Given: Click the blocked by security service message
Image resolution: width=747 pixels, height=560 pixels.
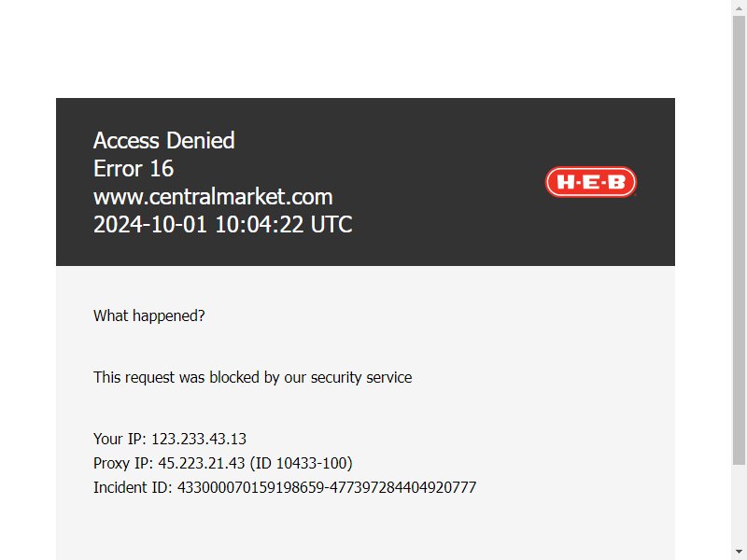Looking at the screenshot, I should (x=252, y=377).
